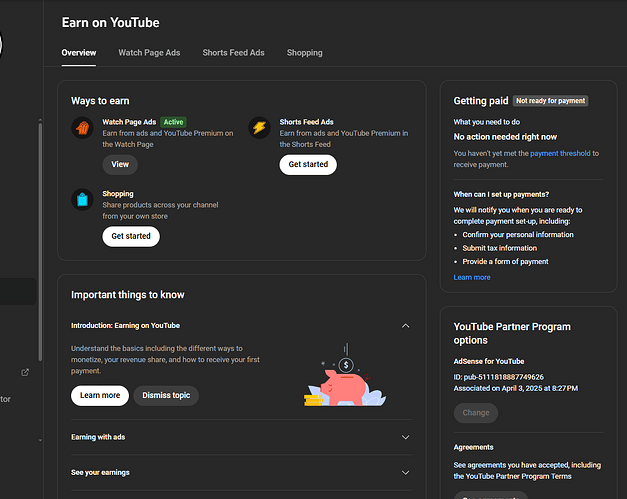The width and height of the screenshot is (627, 499).
Task: Click the Watch Page Ads icon
Action: [x=82, y=128]
